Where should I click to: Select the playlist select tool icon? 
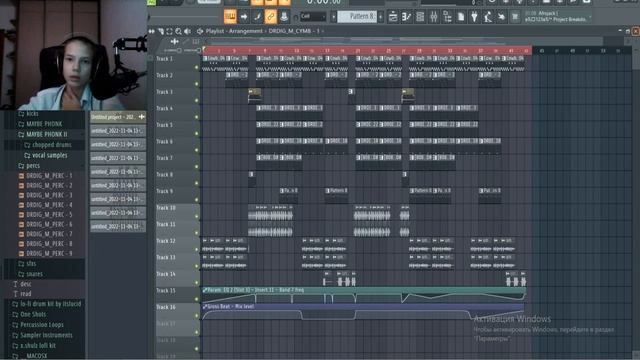[169, 31]
